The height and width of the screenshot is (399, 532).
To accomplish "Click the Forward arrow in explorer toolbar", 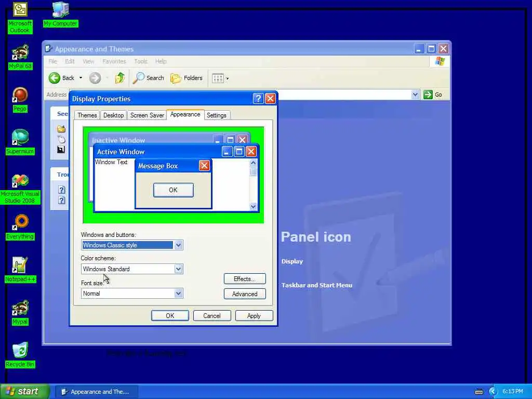I will tap(95, 78).
